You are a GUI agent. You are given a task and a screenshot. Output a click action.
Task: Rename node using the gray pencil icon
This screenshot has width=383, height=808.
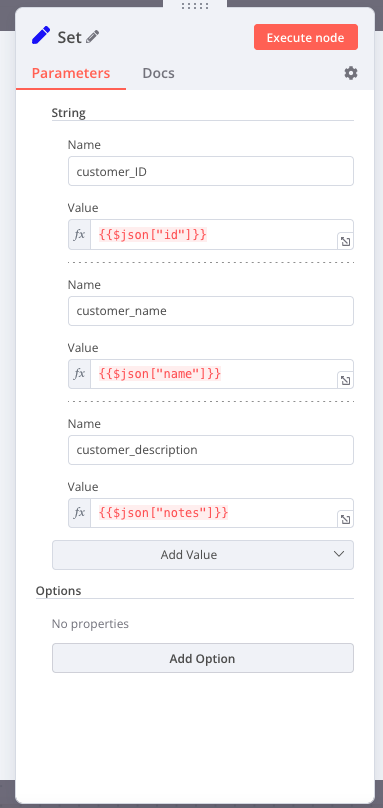[93, 37]
